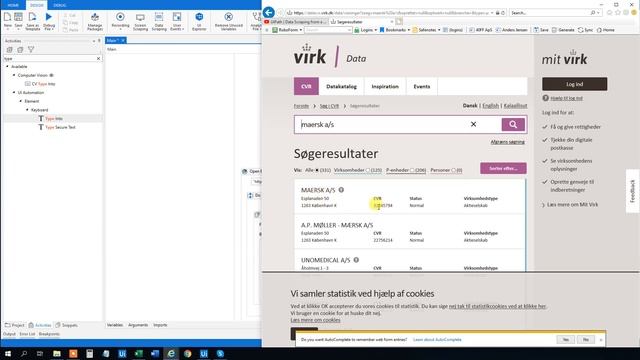Open Logins dropdown in RoboForm toolbar
Screen dimensions: 640x360
click(366, 30)
